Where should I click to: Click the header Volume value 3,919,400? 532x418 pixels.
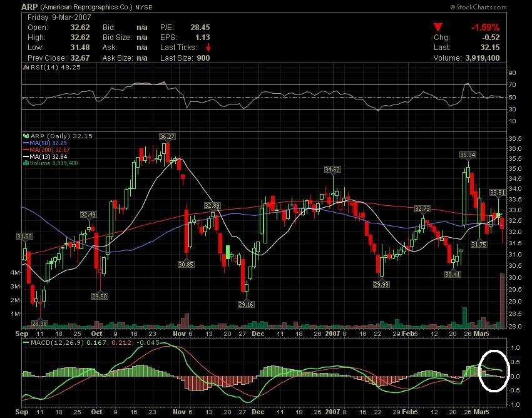pos(483,58)
